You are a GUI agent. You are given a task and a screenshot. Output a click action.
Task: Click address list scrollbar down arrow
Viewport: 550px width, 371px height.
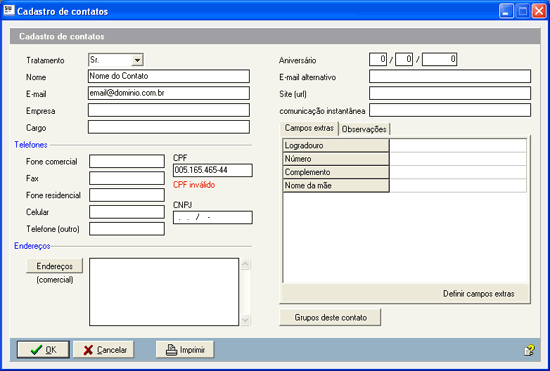(246, 320)
